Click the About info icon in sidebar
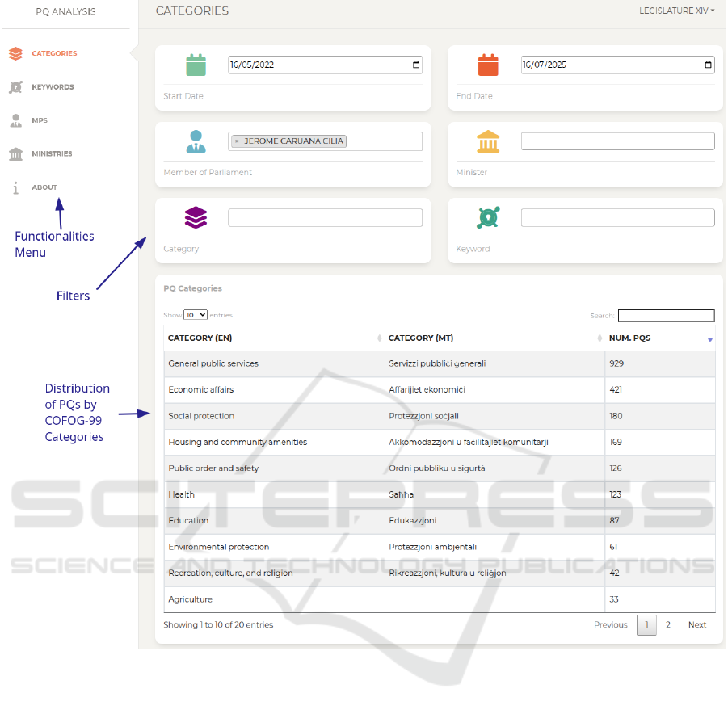This screenshot has width=728, height=714. 15,187
